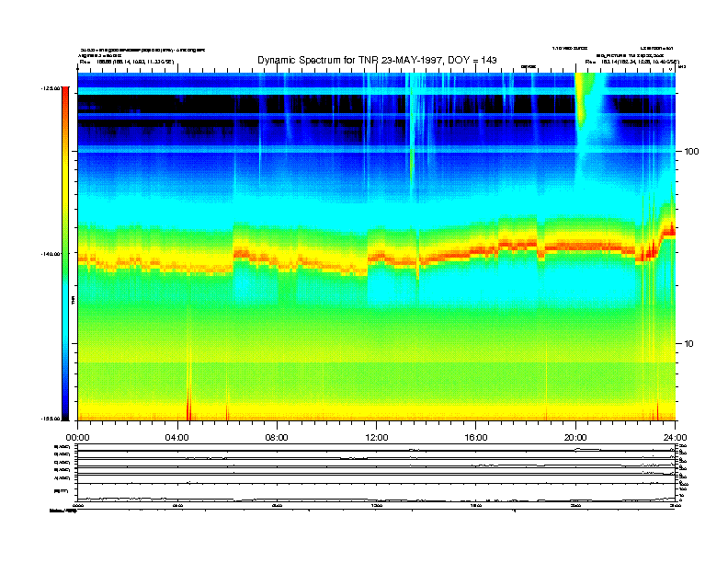
Task: Click the 10 frequency axis label
Action: tap(689, 344)
